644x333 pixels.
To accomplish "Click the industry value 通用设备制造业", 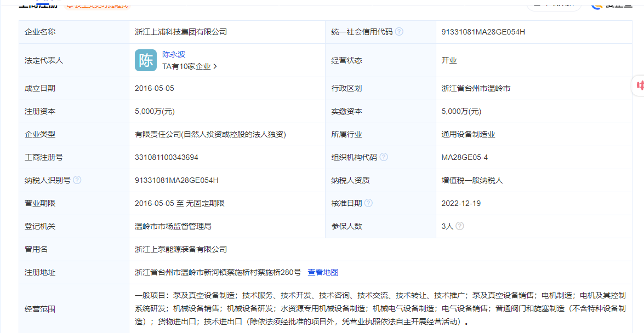I will (468, 134).
